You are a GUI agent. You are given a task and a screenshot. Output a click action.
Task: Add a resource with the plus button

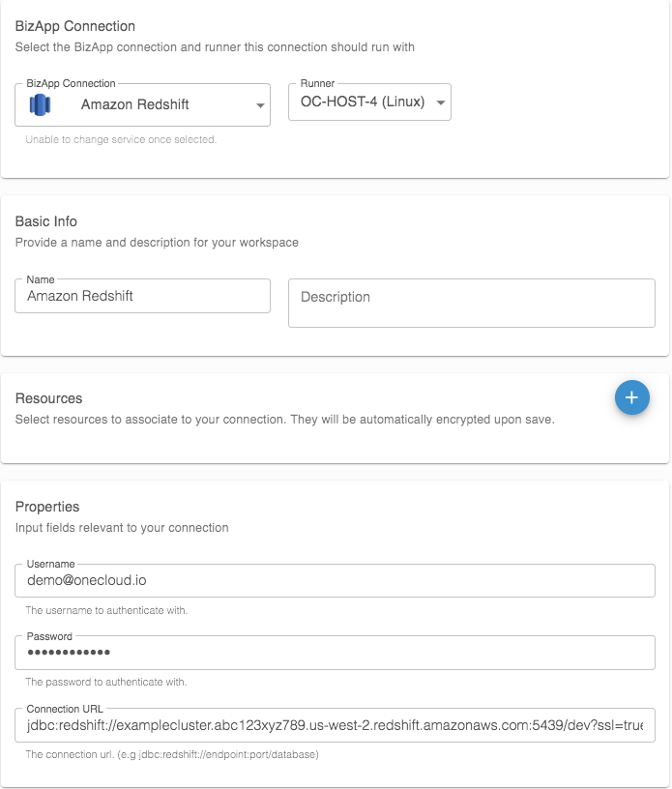[631, 397]
